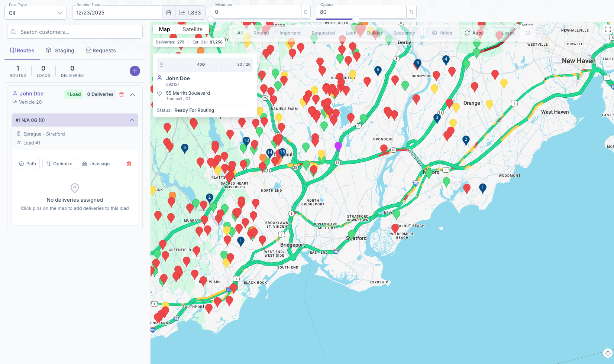Click the Optimize button
Screen dimensions: 614x364
coord(59,164)
